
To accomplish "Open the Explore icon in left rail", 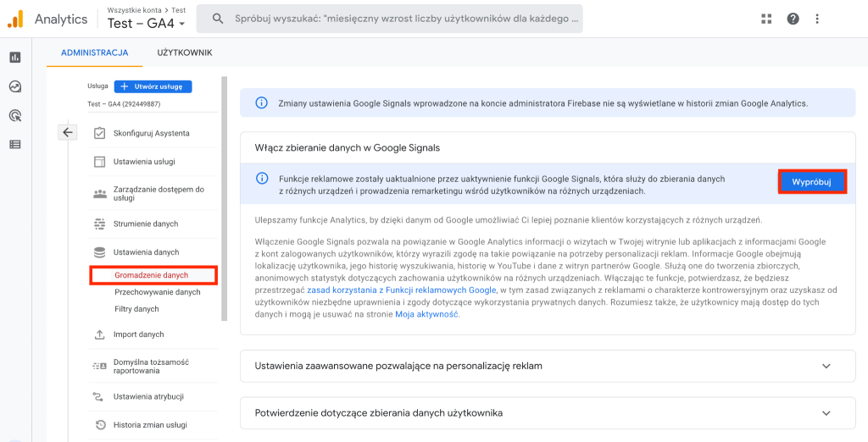I will coord(15,86).
